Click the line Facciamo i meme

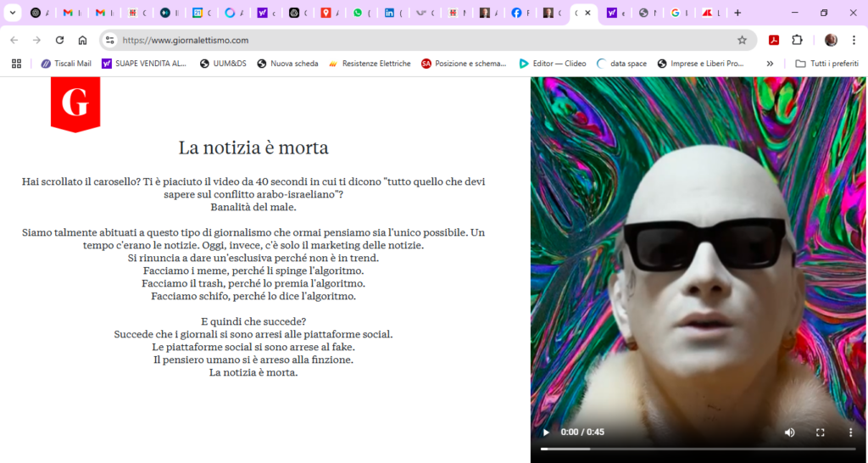(253, 271)
